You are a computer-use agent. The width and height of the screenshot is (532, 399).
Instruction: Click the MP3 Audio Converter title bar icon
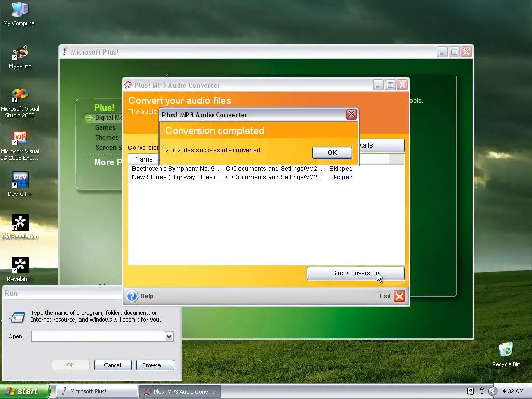coord(128,85)
